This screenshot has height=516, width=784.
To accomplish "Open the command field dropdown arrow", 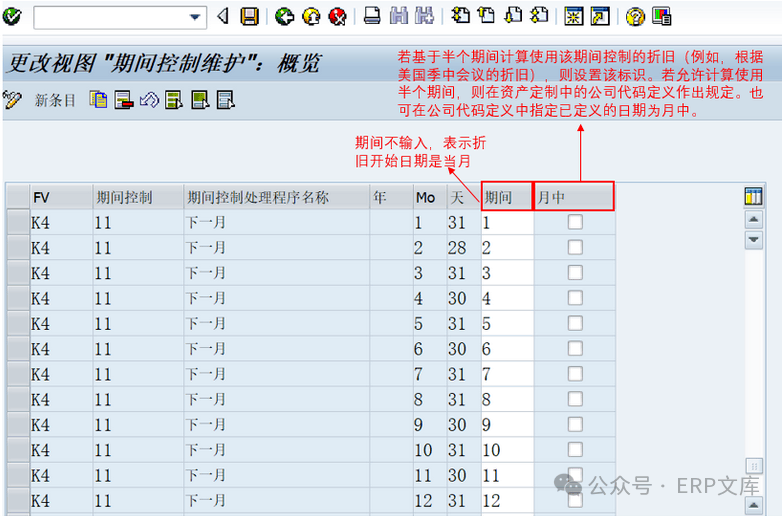I will [x=195, y=17].
